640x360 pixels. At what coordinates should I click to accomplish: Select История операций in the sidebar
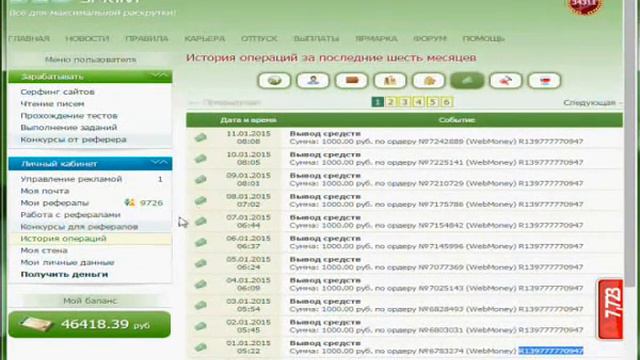pyautogui.click(x=63, y=238)
